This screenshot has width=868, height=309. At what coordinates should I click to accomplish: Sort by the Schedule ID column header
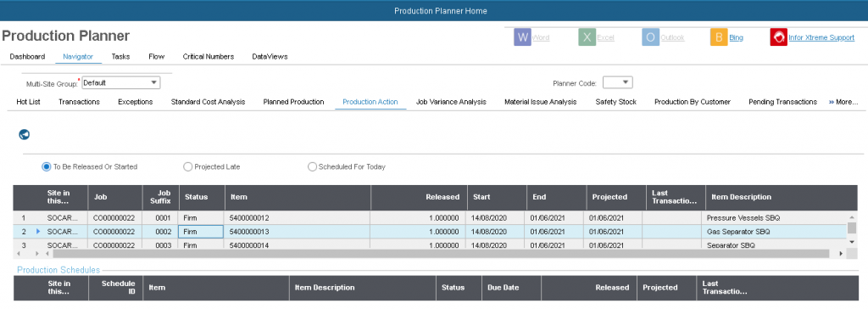pos(115,288)
